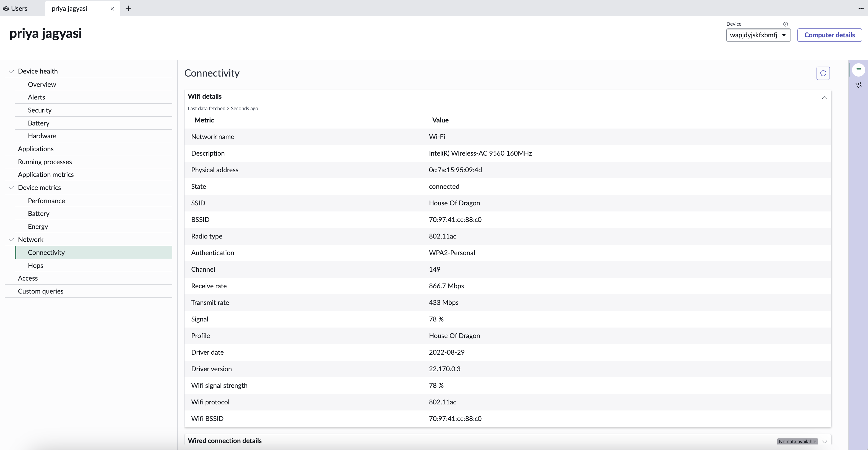The height and width of the screenshot is (450, 868).
Task: Click the Radio type value 802.11ac
Action: click(442, 236)
